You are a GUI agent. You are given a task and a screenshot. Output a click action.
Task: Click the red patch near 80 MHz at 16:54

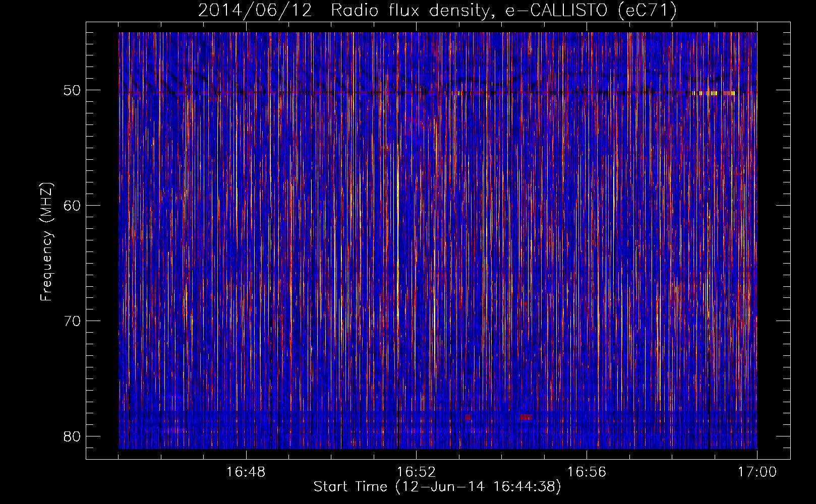pyautogui.click(x=526, y=417)
